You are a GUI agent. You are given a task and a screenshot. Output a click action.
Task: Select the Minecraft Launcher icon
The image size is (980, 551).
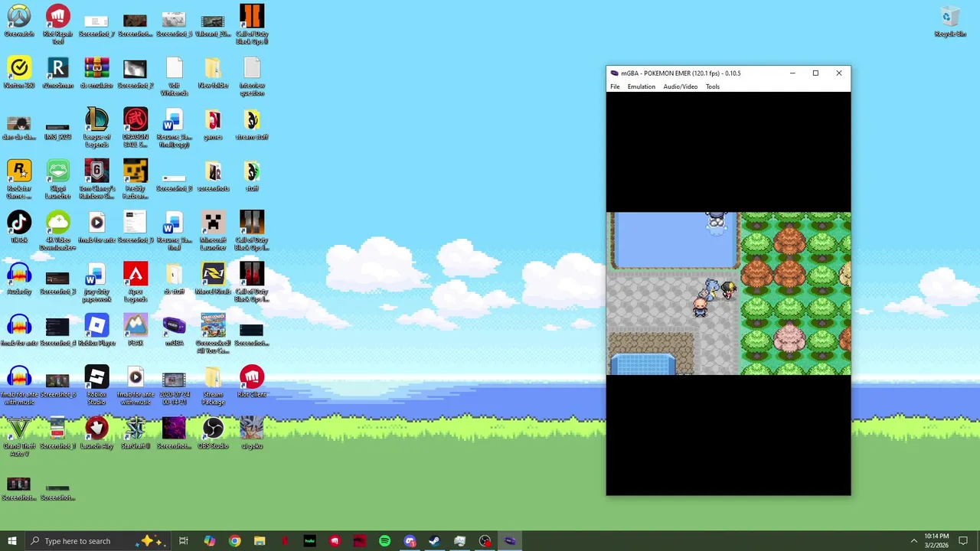click(213, 230)
